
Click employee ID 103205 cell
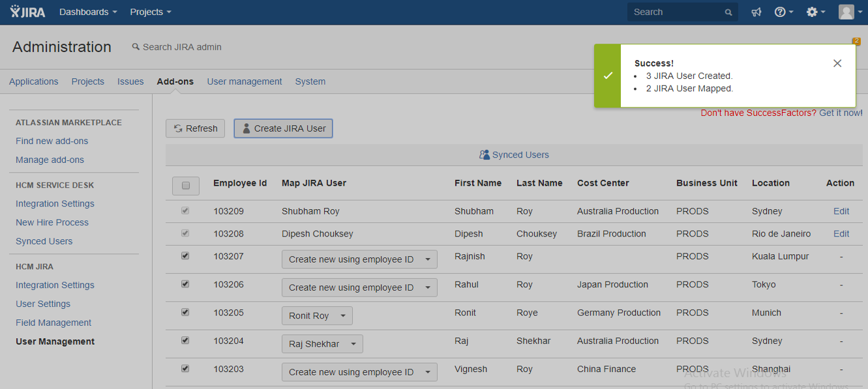228,313
